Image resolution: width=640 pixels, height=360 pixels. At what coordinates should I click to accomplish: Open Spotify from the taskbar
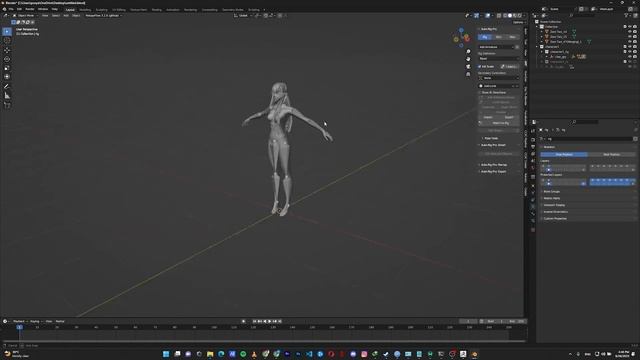coord(243,354)
